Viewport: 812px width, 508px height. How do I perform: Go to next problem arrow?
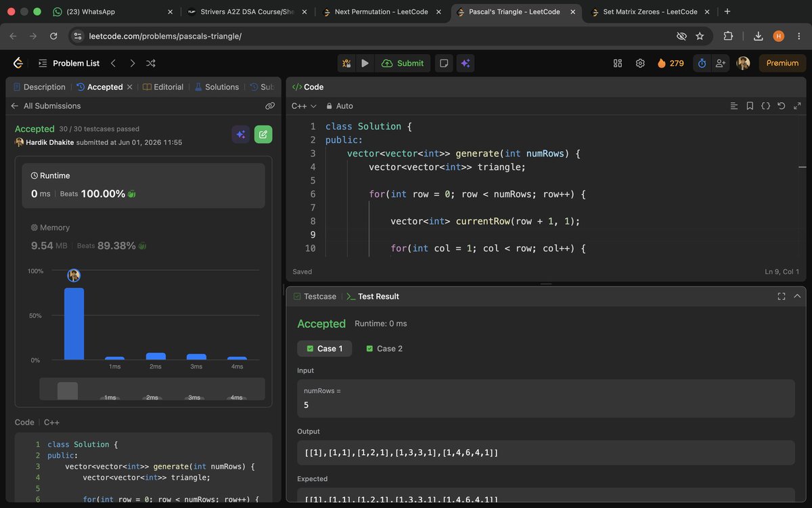point(132,63)
